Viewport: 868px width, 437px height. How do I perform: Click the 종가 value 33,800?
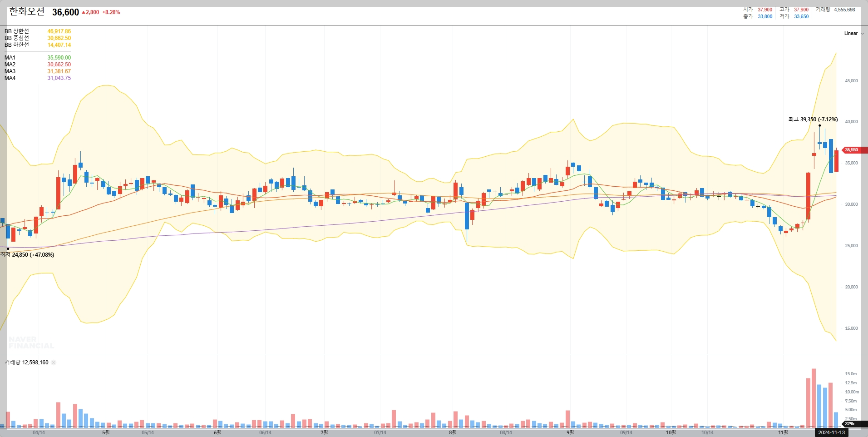[765, 16]
